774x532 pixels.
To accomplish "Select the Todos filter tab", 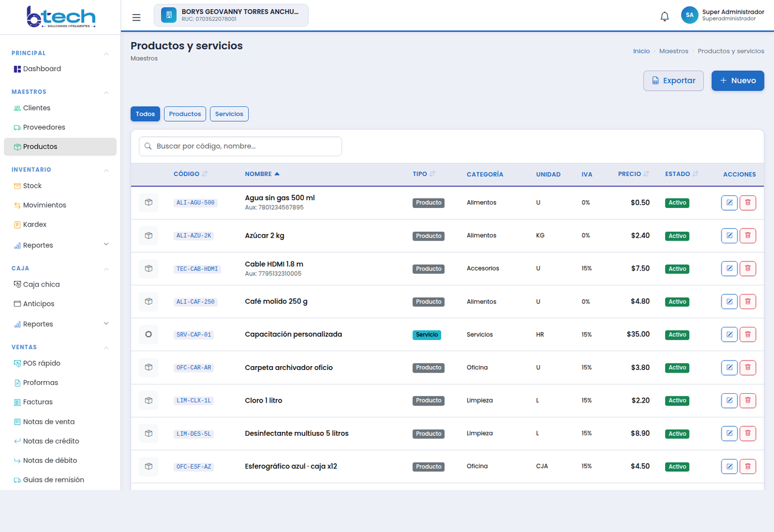I will pyautogui.click(x=145, y=114).
